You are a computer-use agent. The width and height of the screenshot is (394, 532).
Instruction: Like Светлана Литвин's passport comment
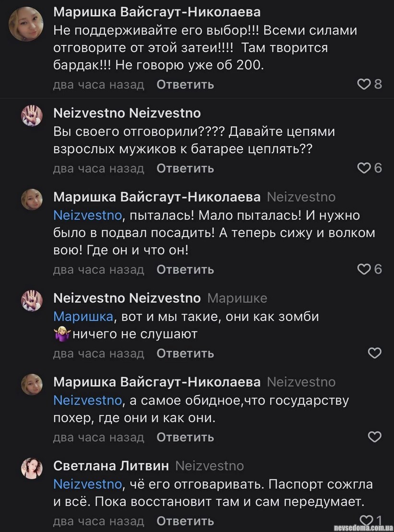(x=367, y=520)
